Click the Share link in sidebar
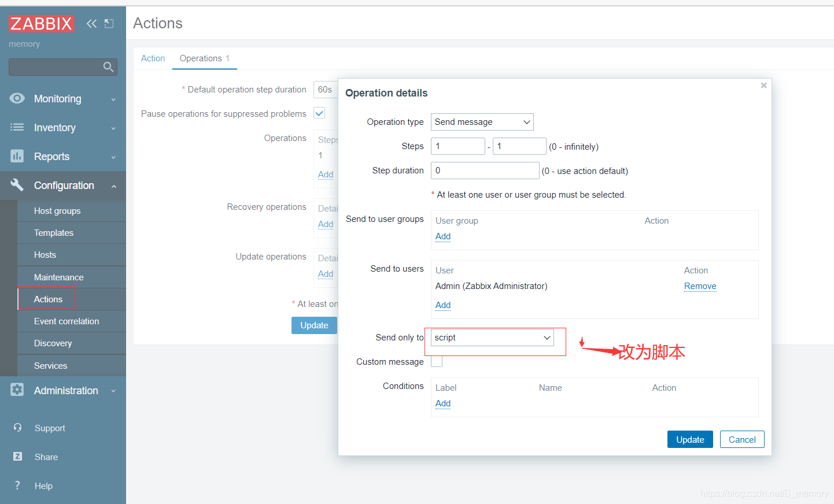This screenshot has height=504, width=834. click(46, 457)
